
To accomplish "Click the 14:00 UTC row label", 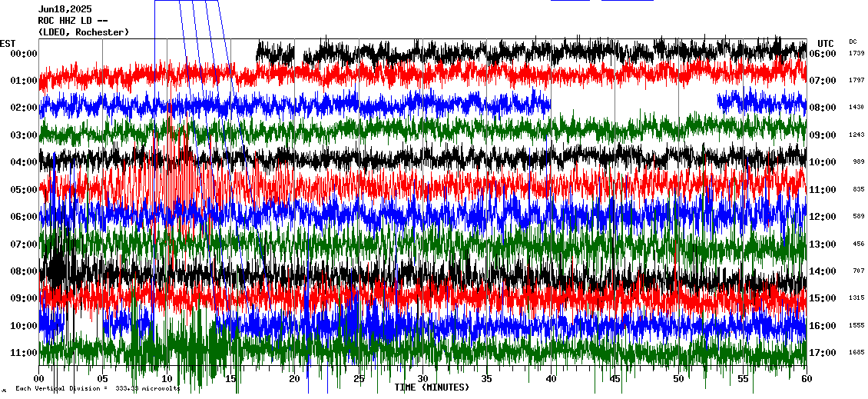I will point(823,271).
